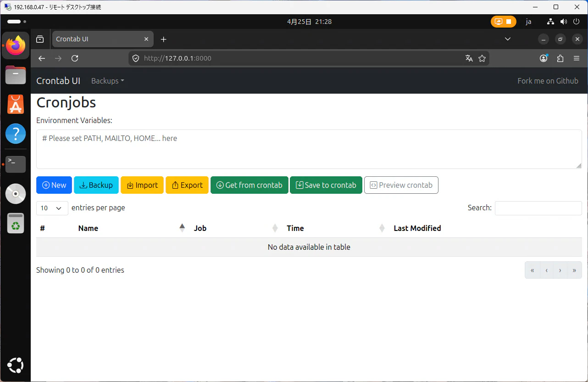
Task: Open the Files app in dock
Action: 16,75
